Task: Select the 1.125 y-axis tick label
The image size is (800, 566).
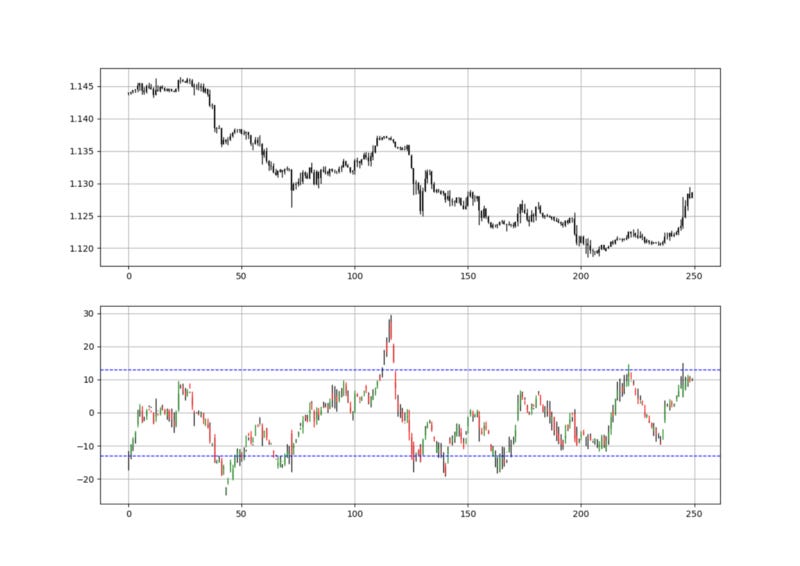Action: point(82,216)
